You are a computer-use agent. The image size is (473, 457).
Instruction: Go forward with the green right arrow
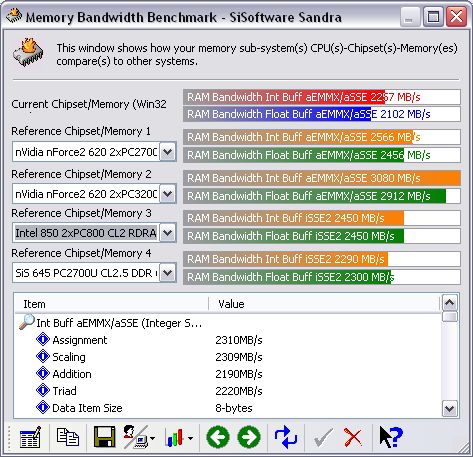(249, 437)
